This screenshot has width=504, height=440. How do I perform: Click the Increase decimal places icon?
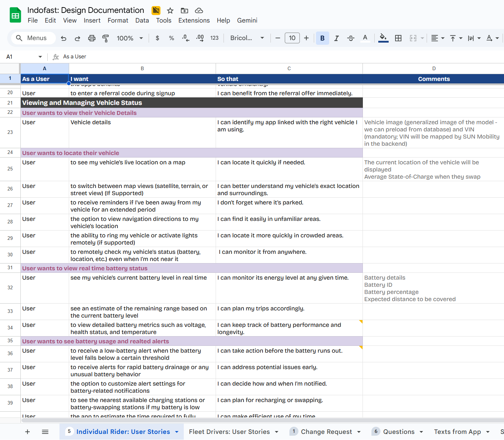[x=200, y=38]
